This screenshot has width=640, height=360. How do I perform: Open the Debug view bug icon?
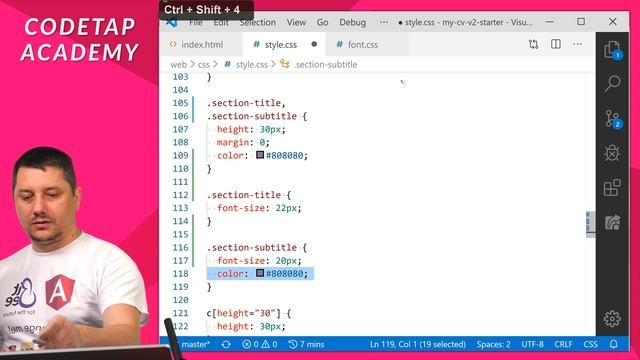tap(612, 153)
